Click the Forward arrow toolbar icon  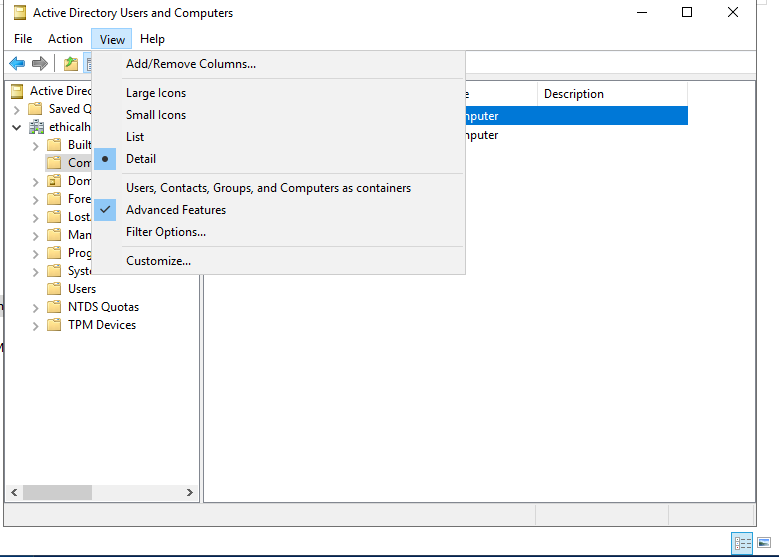coord(40,64)
